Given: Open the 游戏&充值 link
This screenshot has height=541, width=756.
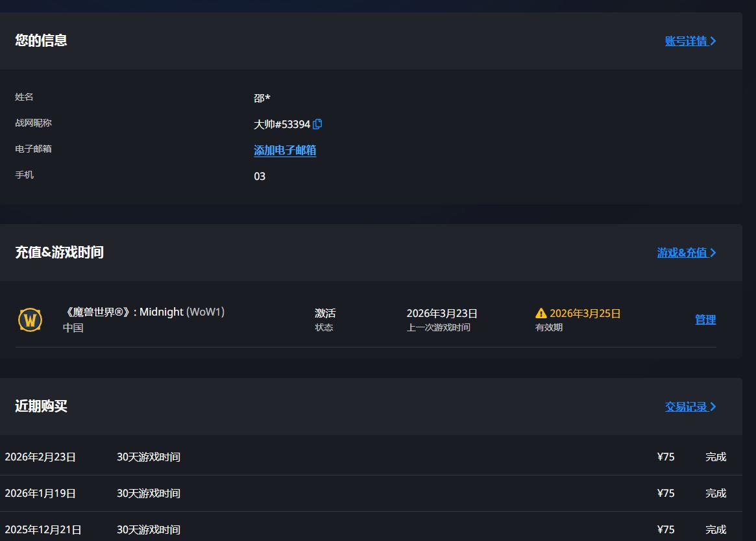Looking at the screenshot, I should click(x=682, y=253).
